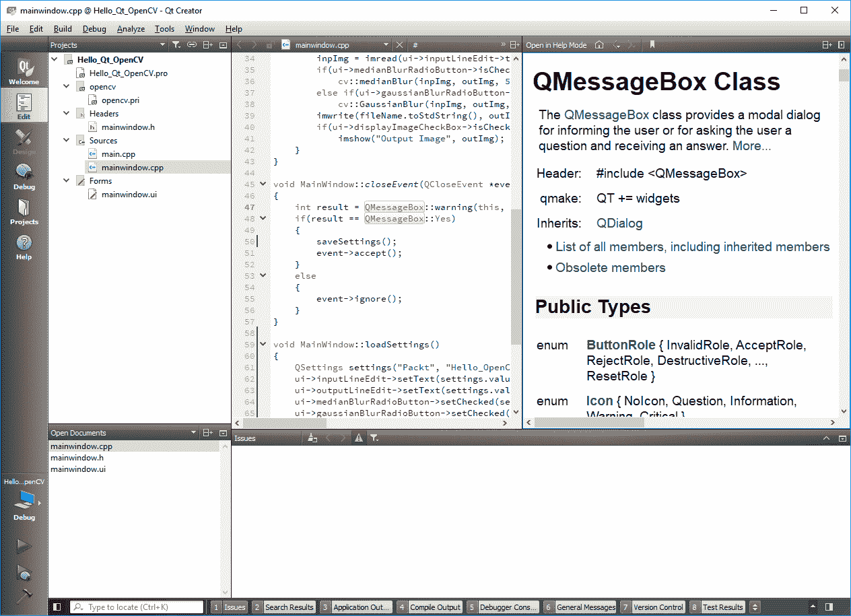This screenshot has width=851, height=616.
Task: Open the Projects mode in sidebar
Action: 24,211
